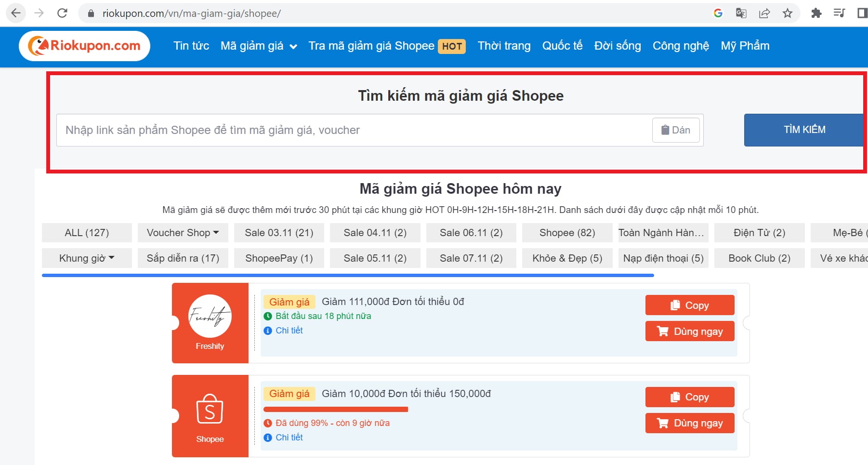Click the Shopee bag logo on voucher
This screenshot has height=465, width=868.
[210, 409]
